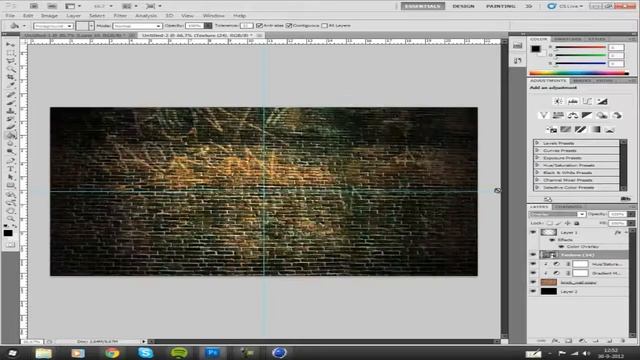
Task: Expand the Black & White Presets list
Action: pos(538,173)
